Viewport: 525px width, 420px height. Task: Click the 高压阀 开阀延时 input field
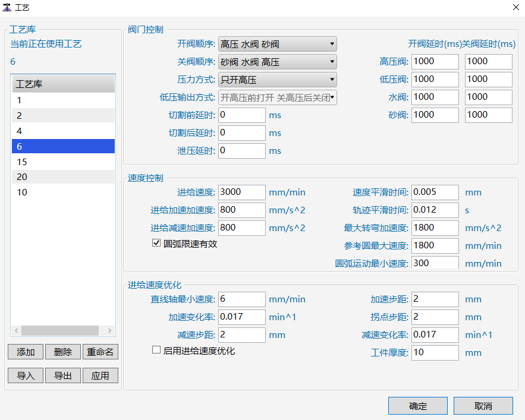tap(435, 61)
